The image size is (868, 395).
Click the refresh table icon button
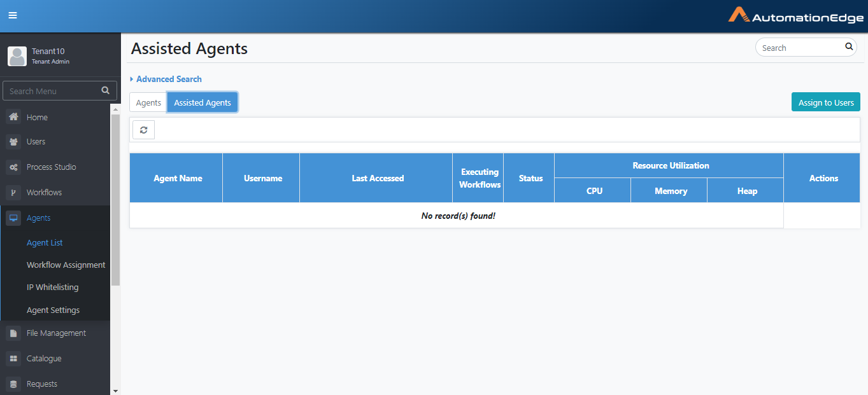click(x=144, y=130)
